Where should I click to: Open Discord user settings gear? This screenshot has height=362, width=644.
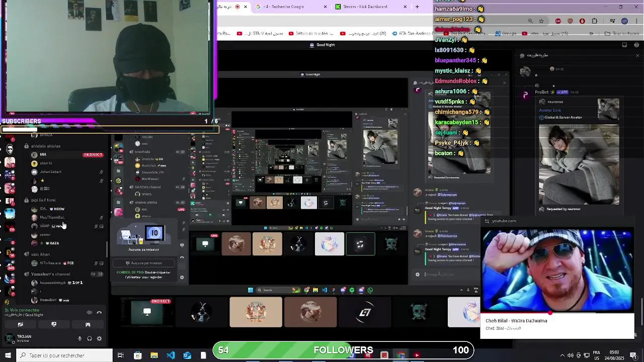tap(99, 338)
